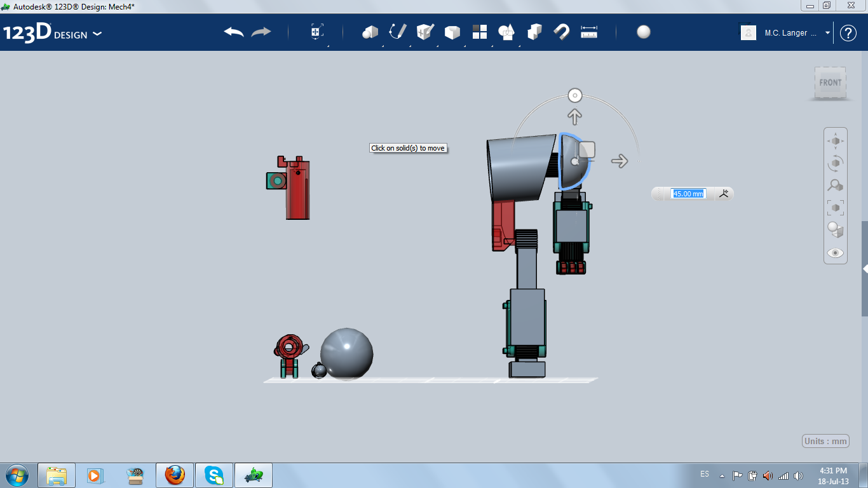The image size is (868, 488).
Task: Click the M.C. Langer profile avatar
Action: tap(749, 33)
